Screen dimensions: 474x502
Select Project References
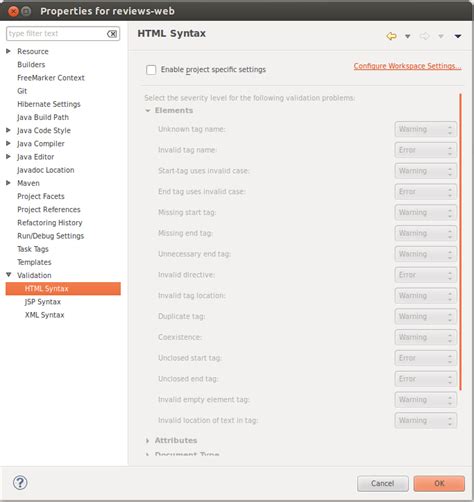49,209
